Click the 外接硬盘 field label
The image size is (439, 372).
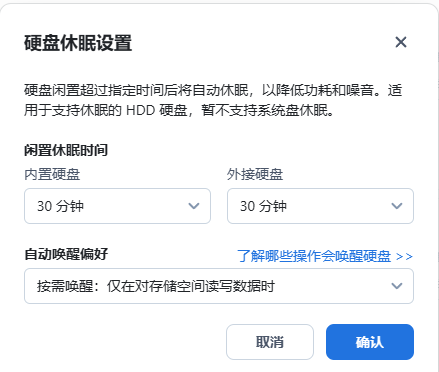click(255, 174)
